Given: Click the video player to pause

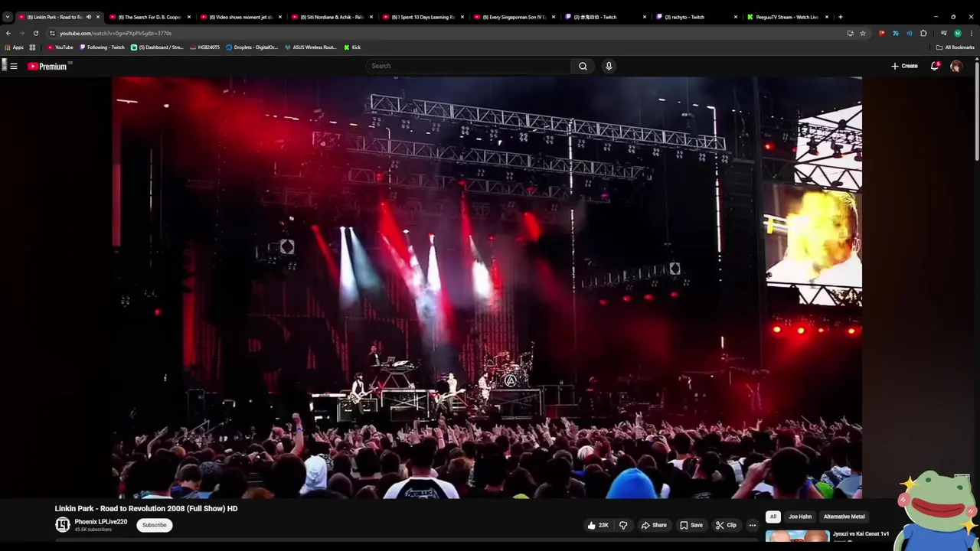Looking at the screenshot, I should click(487, 287).
